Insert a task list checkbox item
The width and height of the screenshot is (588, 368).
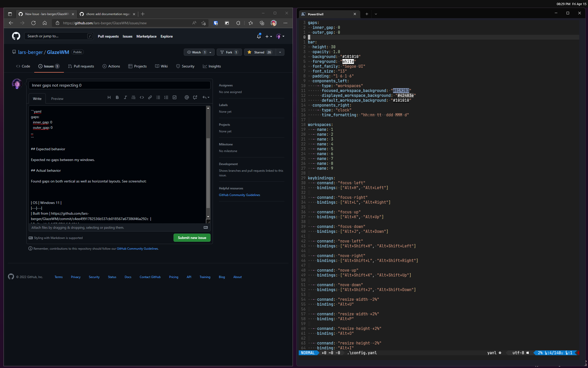(x=175, y=97)
